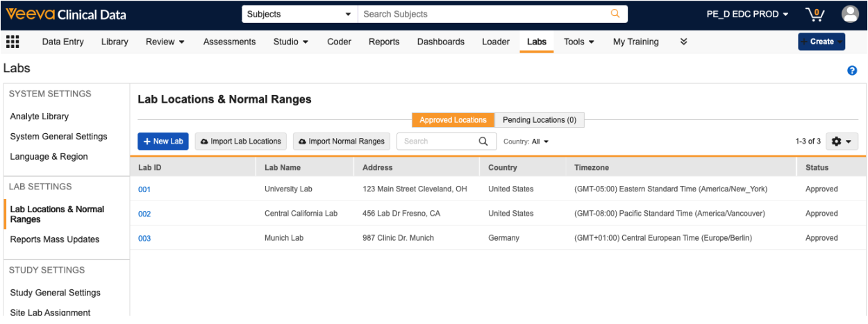Click the orange search magnifier icon
Image resolution: width=868 pixels, height=324 pixels.
click(615, 14)
